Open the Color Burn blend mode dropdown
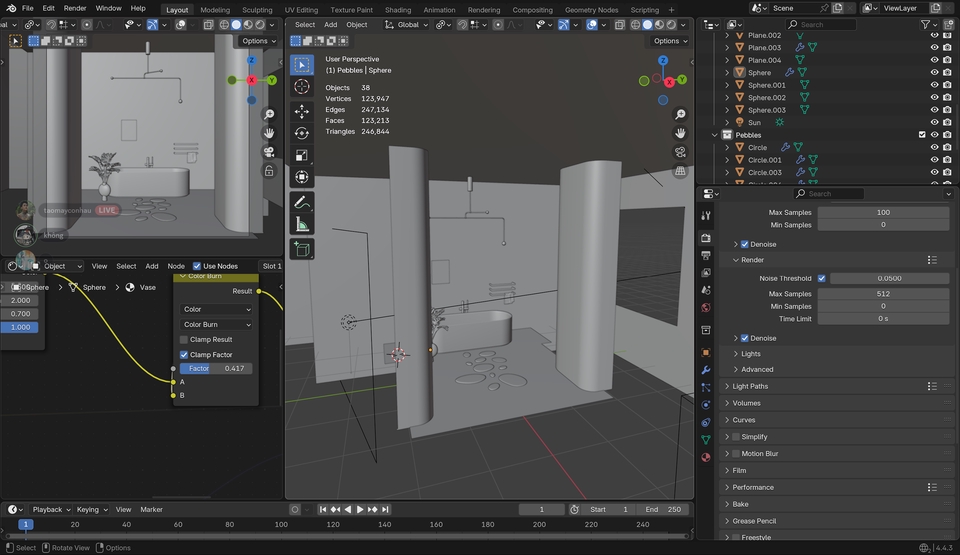 click(x=217, y=325)
